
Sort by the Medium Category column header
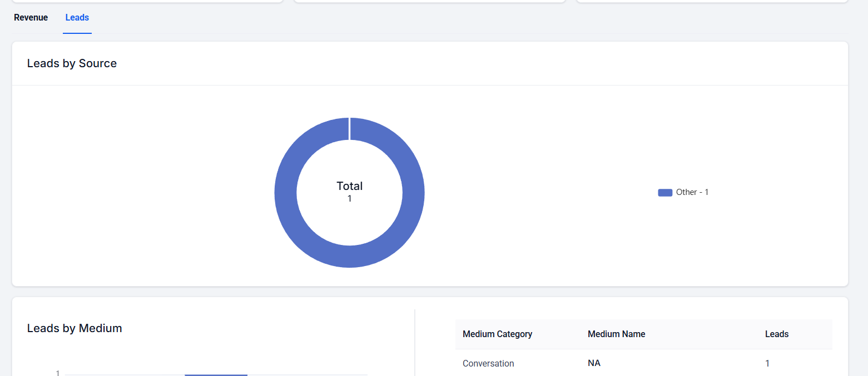497,334
